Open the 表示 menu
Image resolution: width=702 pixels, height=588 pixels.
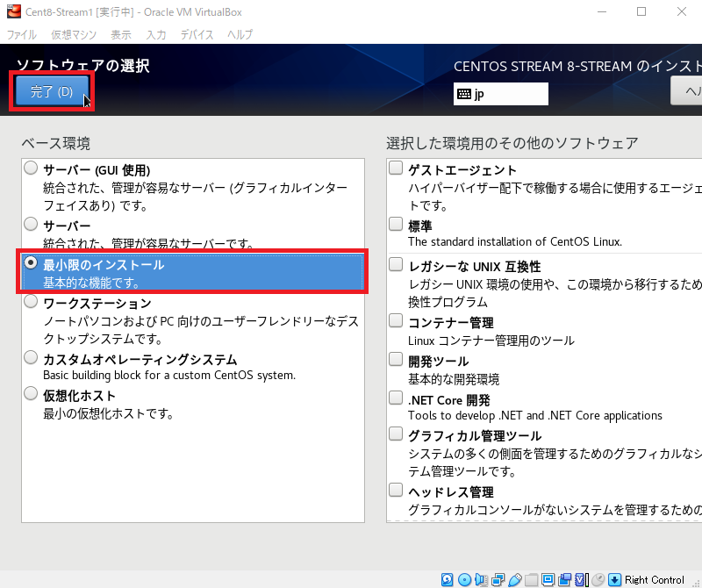point(121,34)
